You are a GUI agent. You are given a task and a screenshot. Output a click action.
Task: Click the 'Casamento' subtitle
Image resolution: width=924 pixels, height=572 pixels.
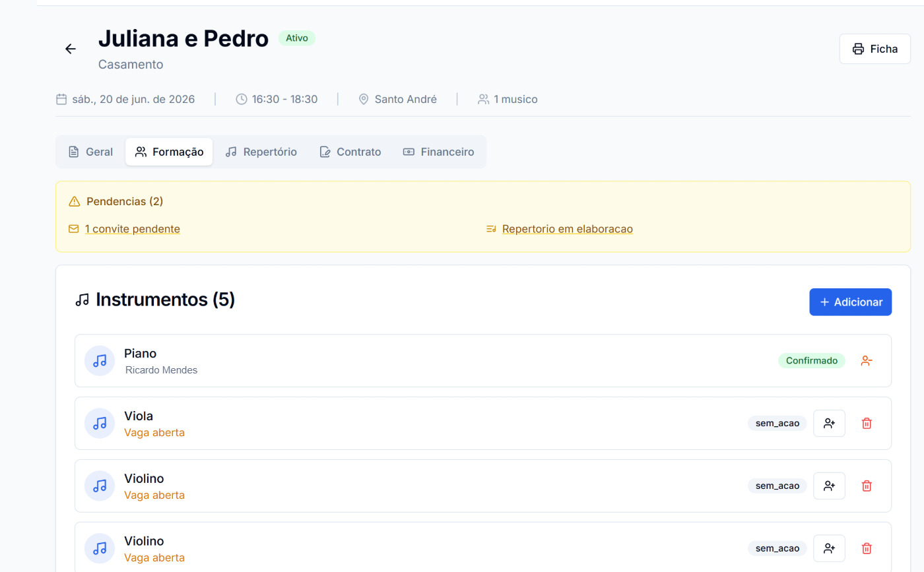pos(131,65)
